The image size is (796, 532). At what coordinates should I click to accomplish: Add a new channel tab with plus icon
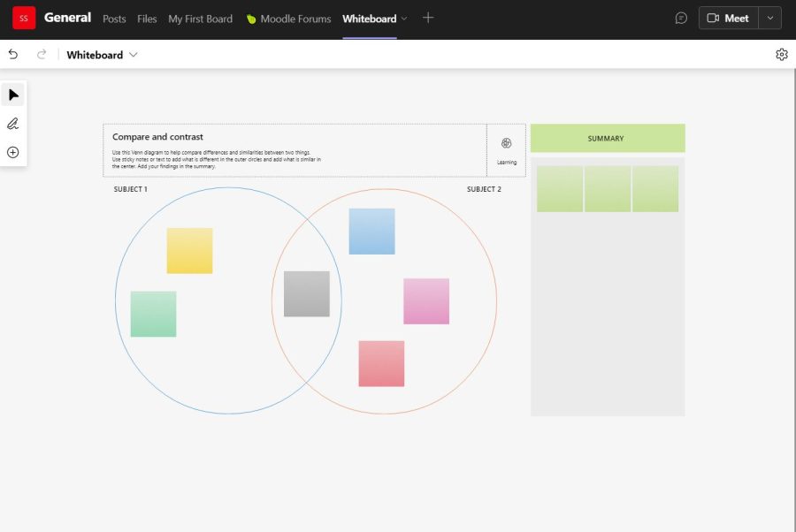(428, 18)
